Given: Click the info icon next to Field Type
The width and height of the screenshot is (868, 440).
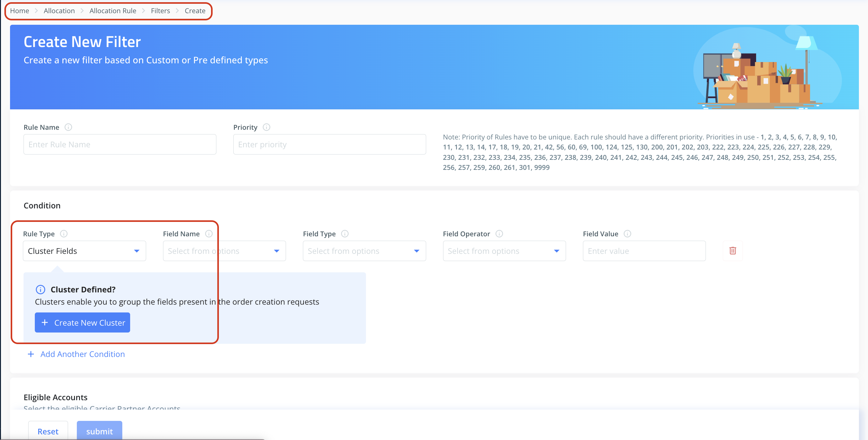Looking at the screenshot, I should 345,234.
